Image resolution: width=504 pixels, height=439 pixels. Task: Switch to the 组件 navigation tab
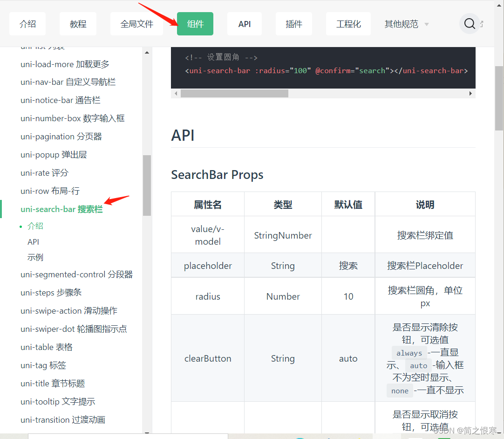click(195, 23)
